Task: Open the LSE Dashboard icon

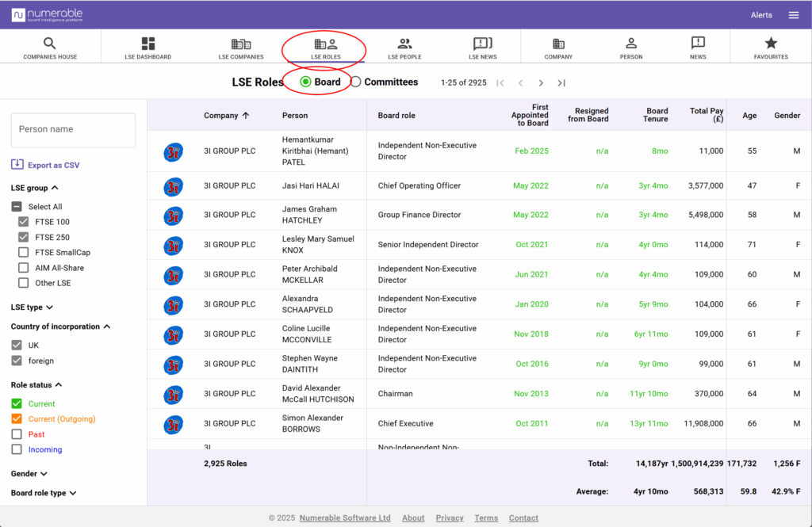Action: [x=147, y=44]
